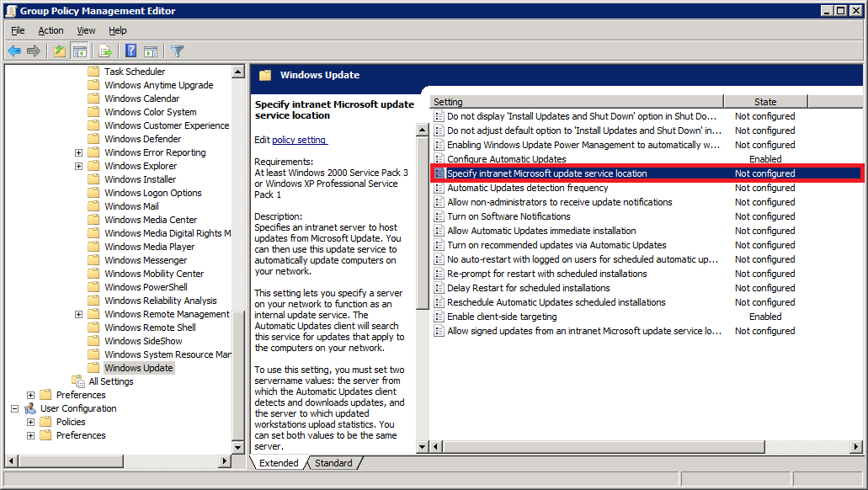Click the folder icon next to Windows Mail

tap(93, 206)
